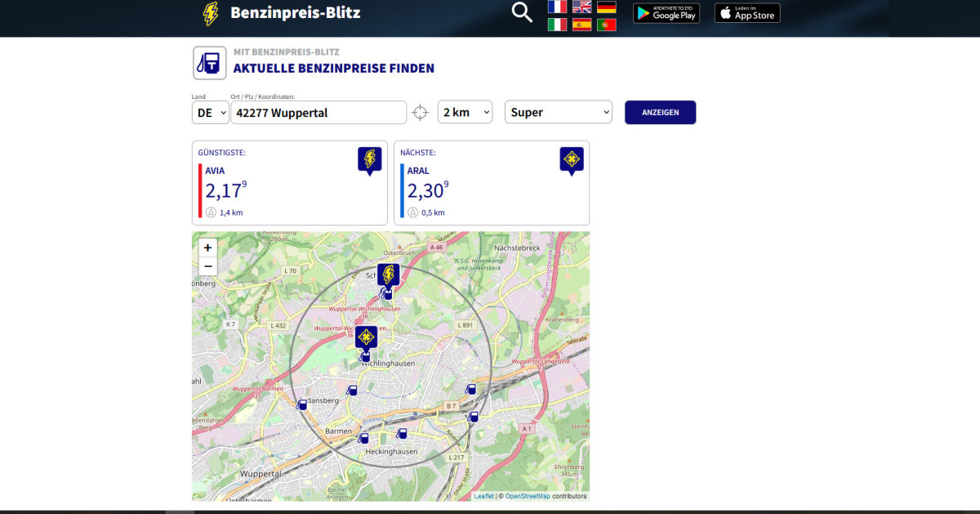Click the 0,5 km distance text

[433, 212]
